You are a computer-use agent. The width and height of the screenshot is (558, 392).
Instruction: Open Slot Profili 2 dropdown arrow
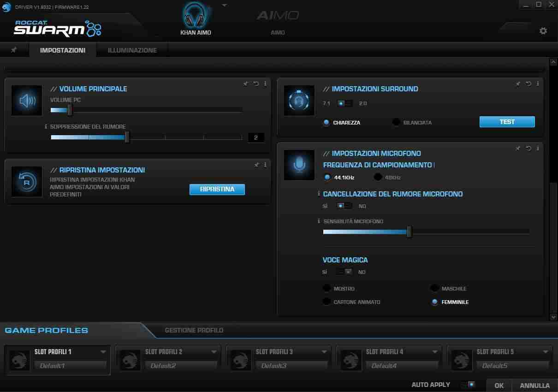[x=214, y=352]
